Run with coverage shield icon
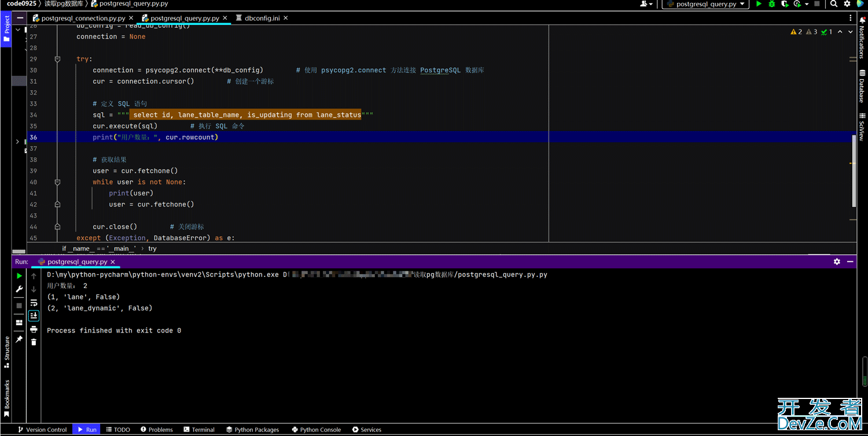The height and width of the screenshot is (436, 868). click(x=785, y=3)
